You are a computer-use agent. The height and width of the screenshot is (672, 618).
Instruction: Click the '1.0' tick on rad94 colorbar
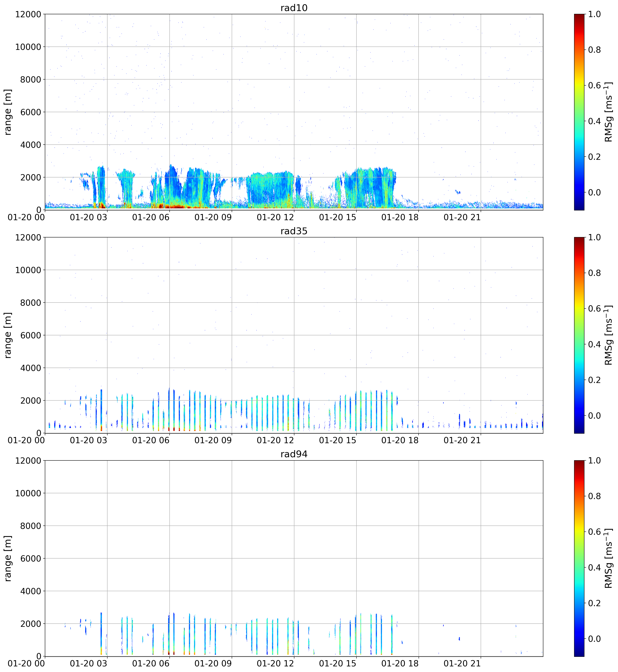pyautogui.click(x=594, y=460)
